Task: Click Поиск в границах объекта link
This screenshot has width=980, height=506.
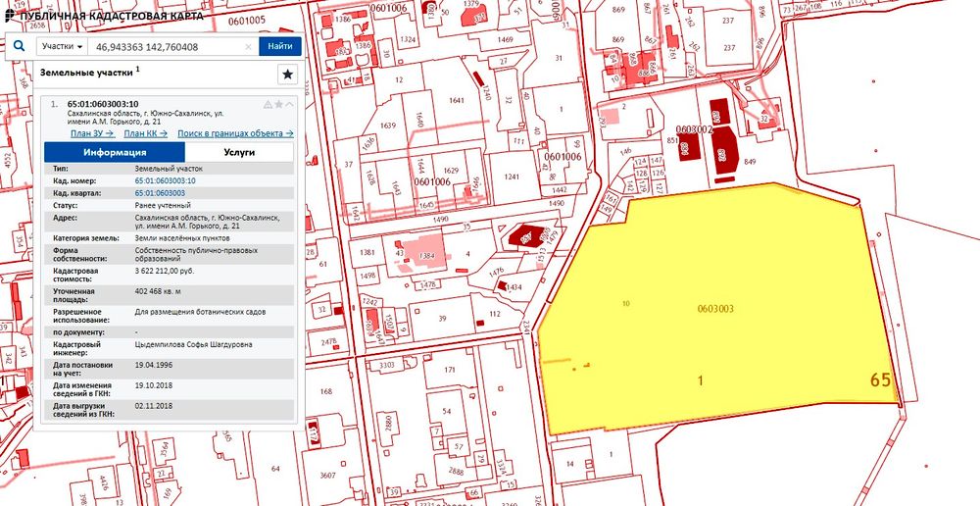Action: pyautogui.click(x=235, y=133)
